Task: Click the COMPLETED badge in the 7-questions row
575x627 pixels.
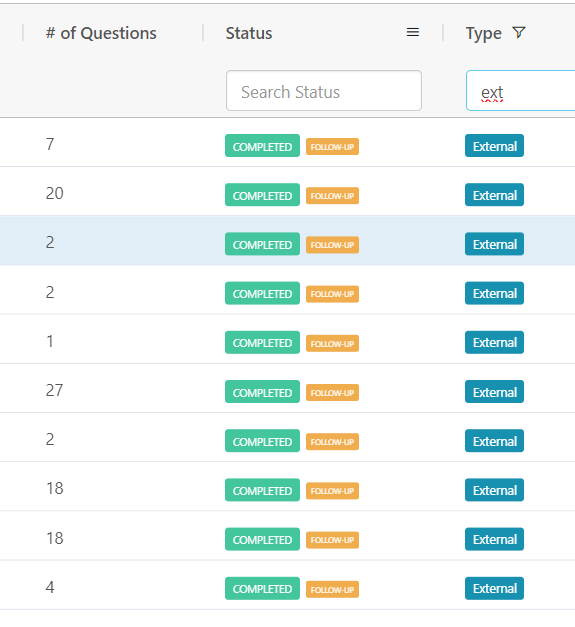Action: point(262,146)
